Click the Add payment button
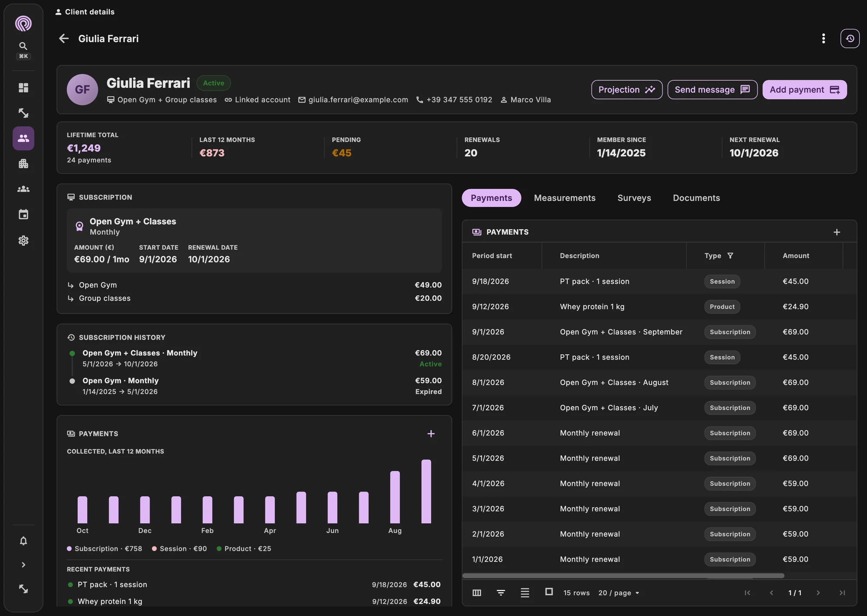Image resolution: width=867 pixels, height=616 pixels. point(805,90)
